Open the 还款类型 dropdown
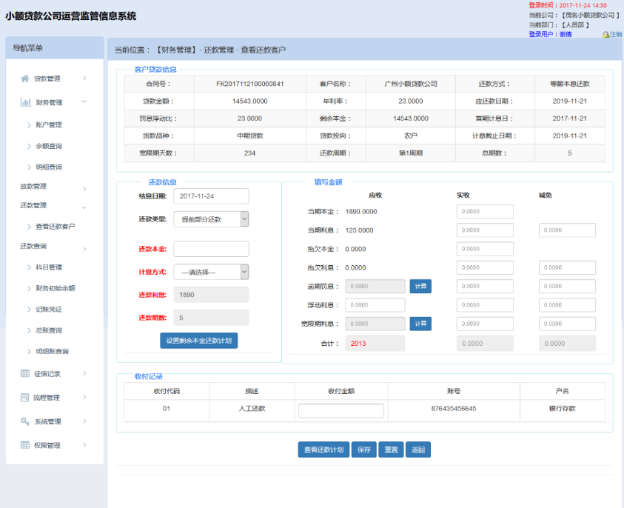Screen dimensions: 624x508 pos(211,219)
